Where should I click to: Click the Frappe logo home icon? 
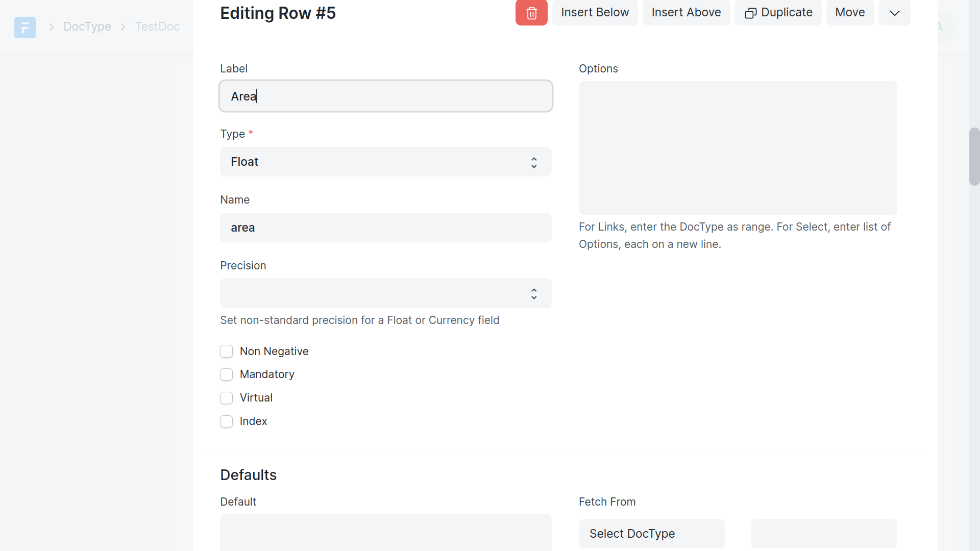[25, 27]
